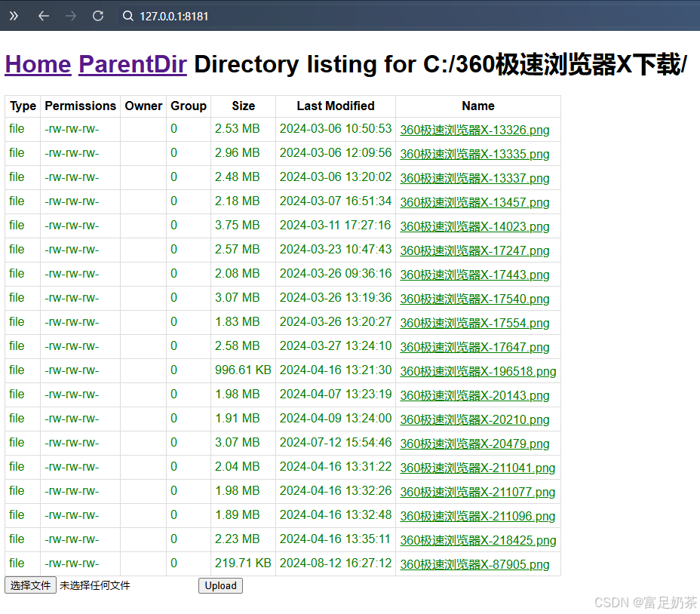Click the Owner column header
The image size is (700, 614).
143,106
